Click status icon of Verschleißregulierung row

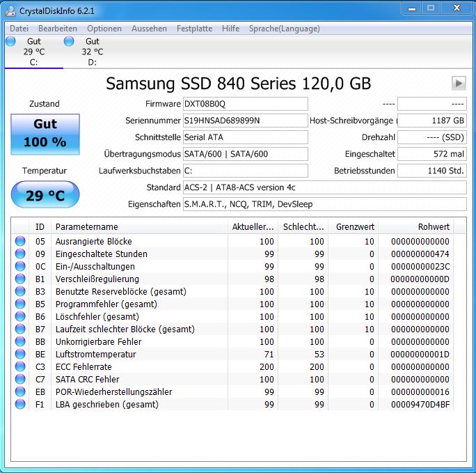[20, 279]
